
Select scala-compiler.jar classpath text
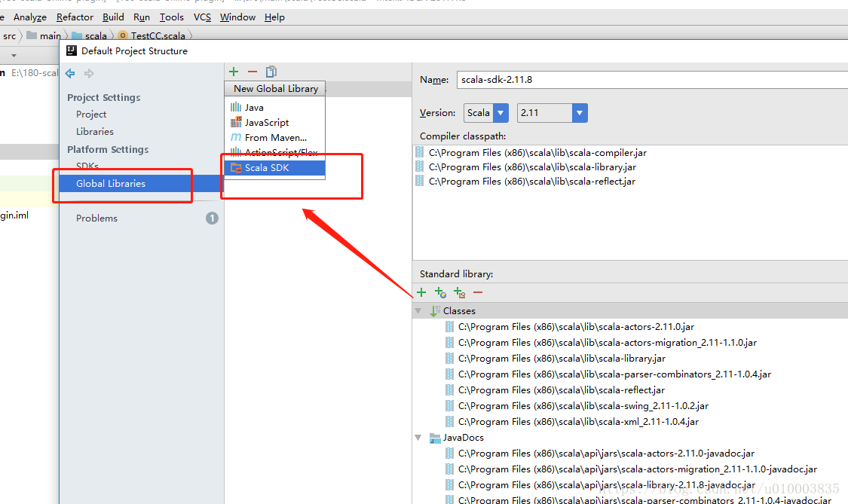click(x=537, y=152)
